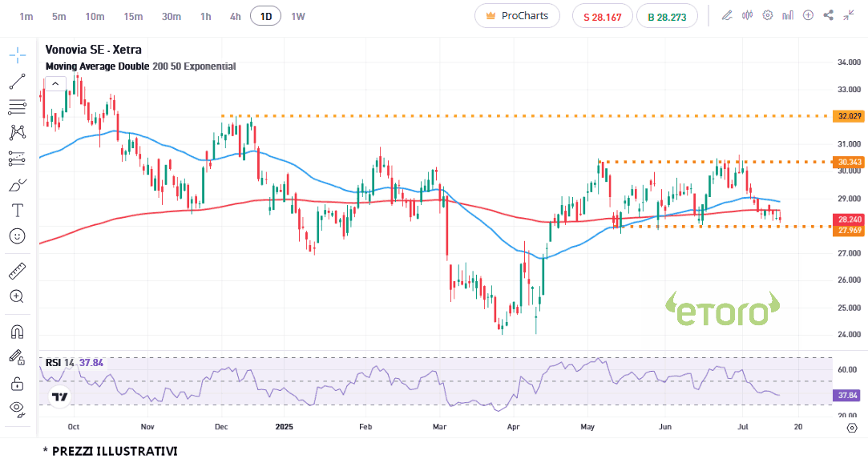The width and height of the screenshot is (868, 459).
Task: Switch to the 1W timeframe
Action: pyautogui.click(x=297, y=16)
